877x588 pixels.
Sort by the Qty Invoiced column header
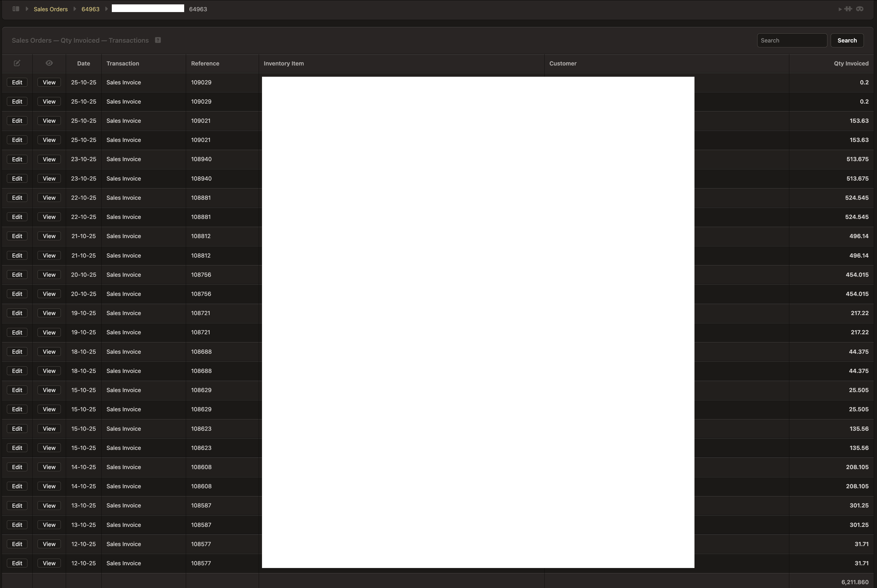[x=851, y=63]
